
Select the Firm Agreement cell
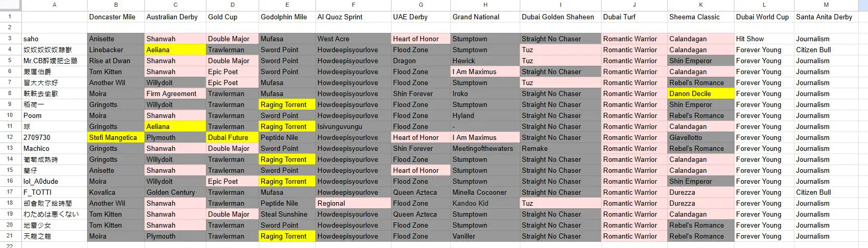(x=175, y=93)
